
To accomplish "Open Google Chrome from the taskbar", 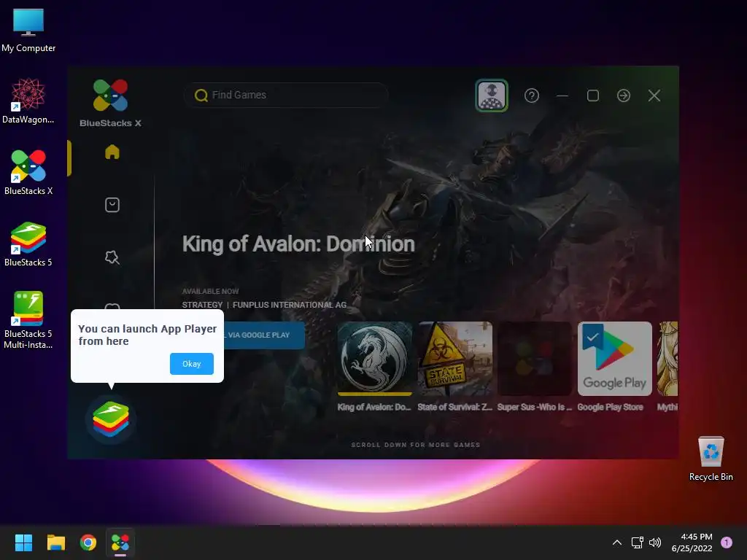I will [88, 542].
